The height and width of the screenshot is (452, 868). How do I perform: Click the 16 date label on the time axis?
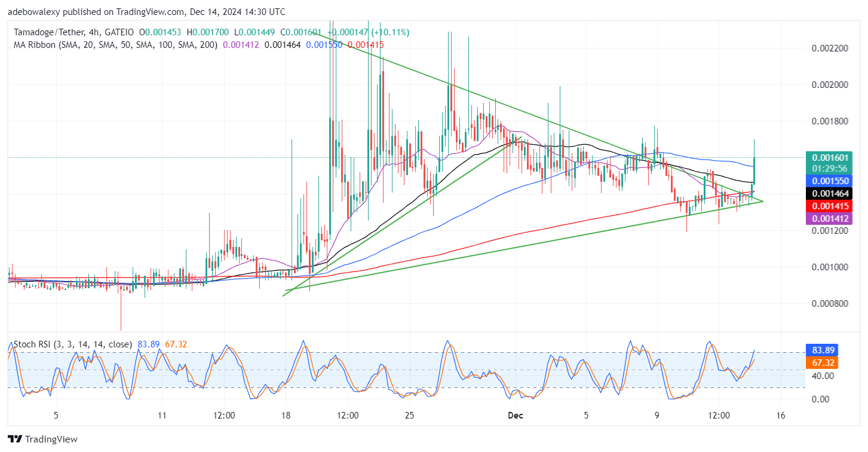780,415
